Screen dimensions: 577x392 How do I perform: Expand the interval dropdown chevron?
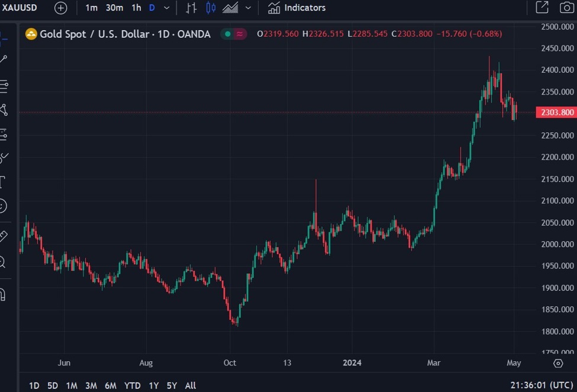[166, 8]
